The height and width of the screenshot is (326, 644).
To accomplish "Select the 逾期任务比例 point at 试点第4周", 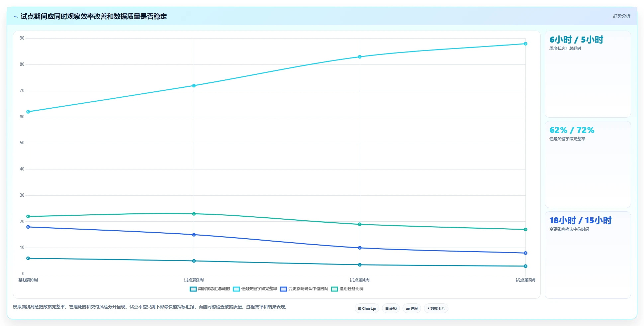I will [360, 224].
